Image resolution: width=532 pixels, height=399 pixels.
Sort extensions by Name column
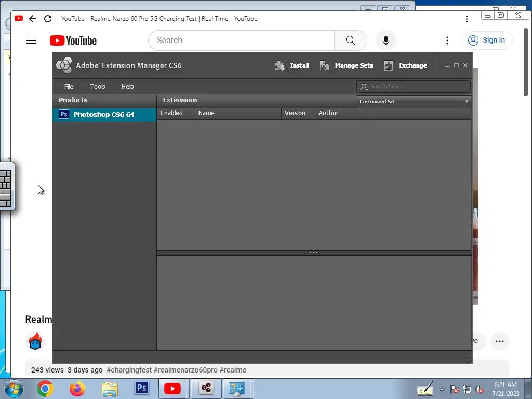(238, 113)
